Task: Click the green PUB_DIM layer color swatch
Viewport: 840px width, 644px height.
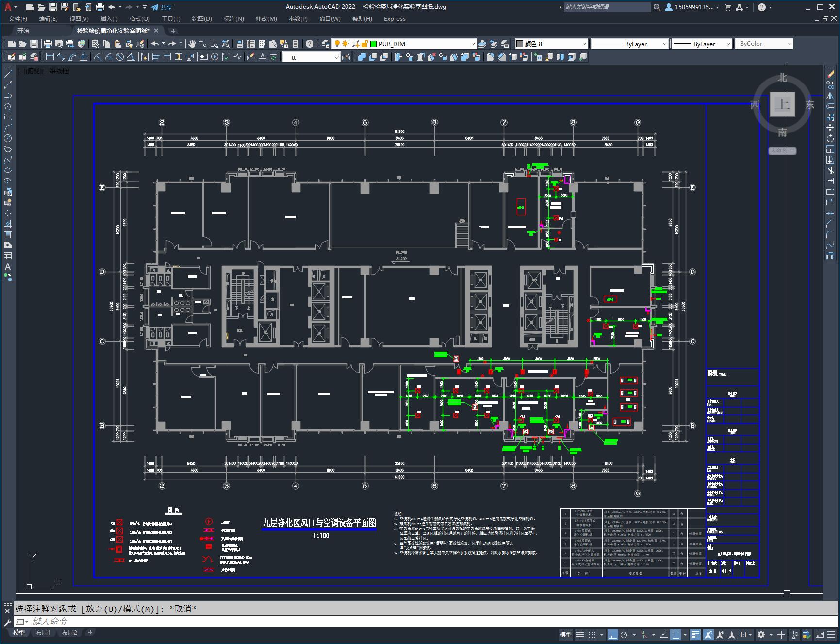Action: (374, 44)
